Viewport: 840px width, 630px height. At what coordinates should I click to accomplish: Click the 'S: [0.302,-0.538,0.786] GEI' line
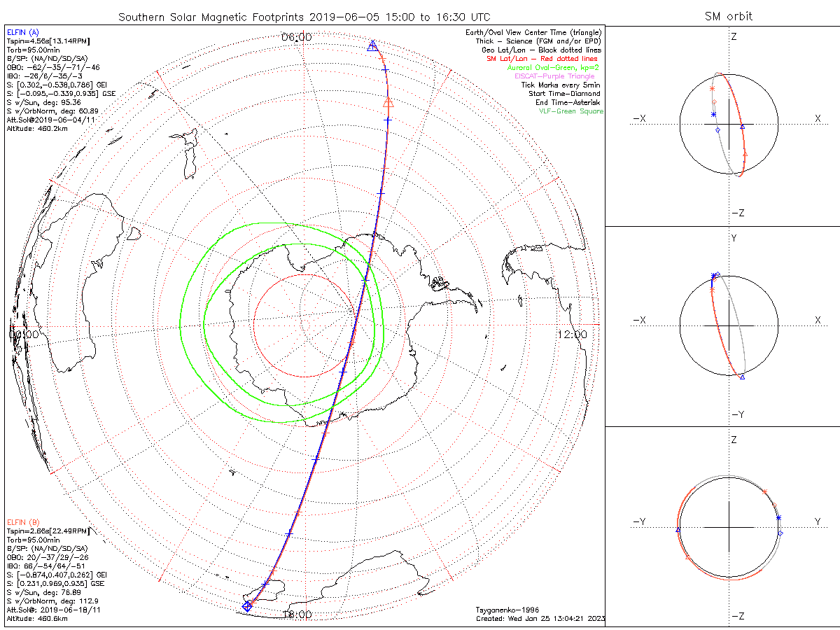(x=57, y=85)
